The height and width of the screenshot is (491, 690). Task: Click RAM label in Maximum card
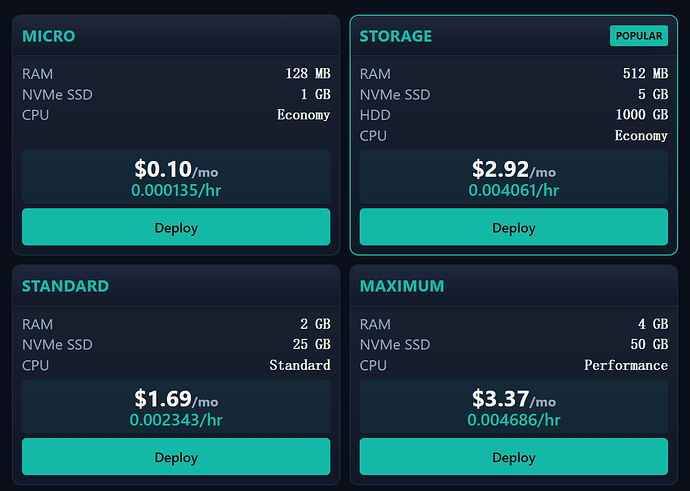tap(375, 325)
